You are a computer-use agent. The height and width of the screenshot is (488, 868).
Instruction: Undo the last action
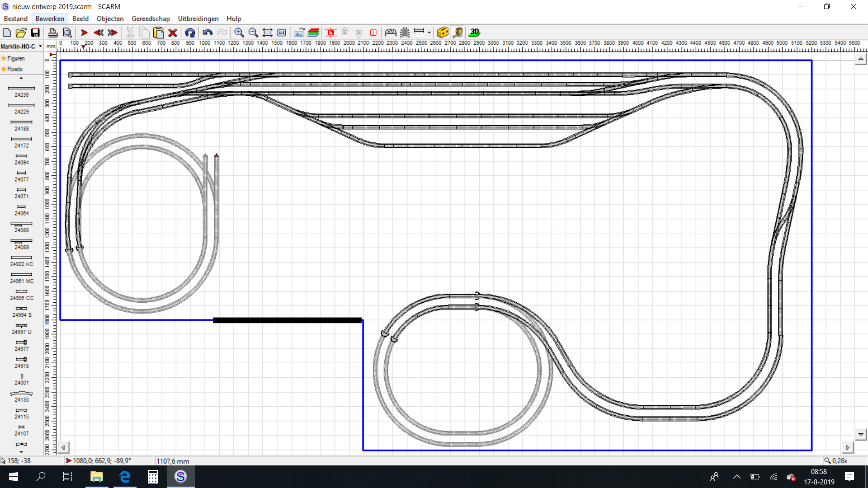coord(208,33)
